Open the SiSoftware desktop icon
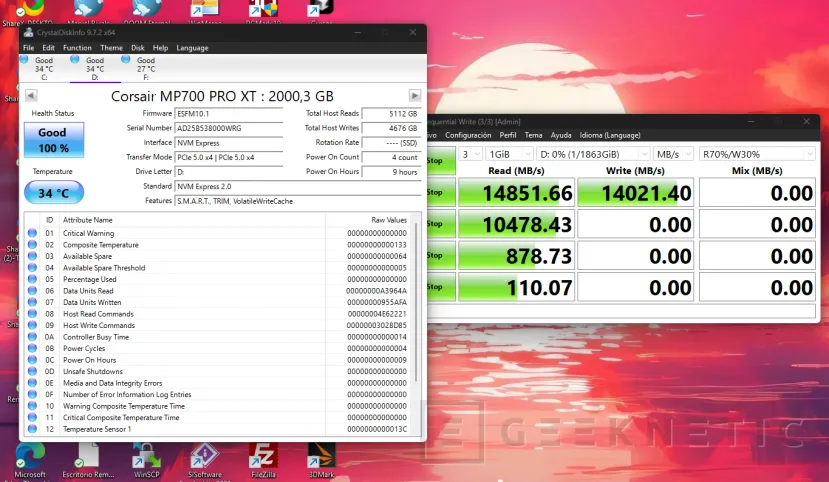The image size is (829, 482). click(205, 461)
